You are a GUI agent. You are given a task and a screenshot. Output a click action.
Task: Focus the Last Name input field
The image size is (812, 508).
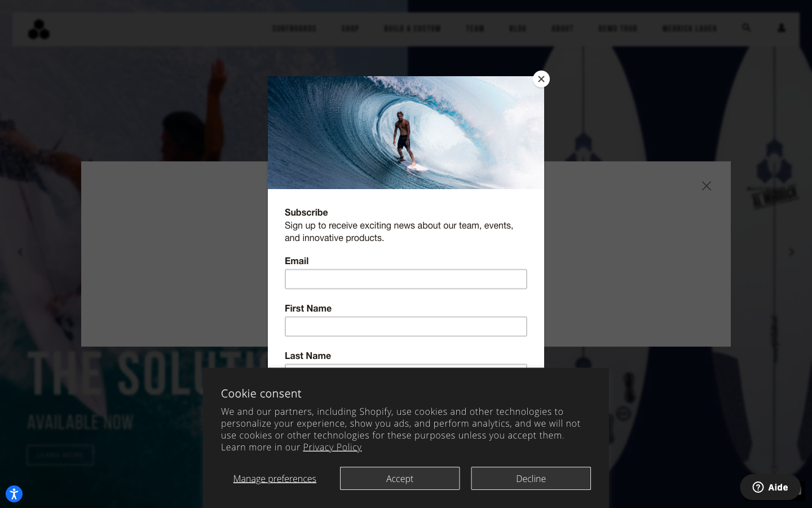406,366
